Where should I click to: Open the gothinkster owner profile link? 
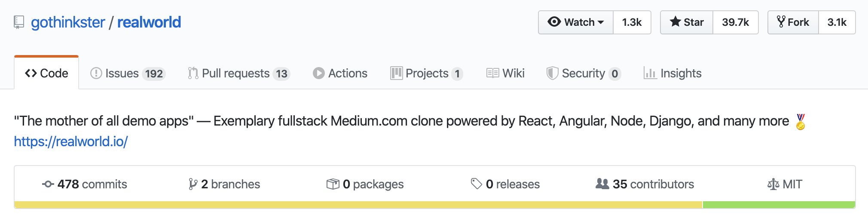point(68,22)
